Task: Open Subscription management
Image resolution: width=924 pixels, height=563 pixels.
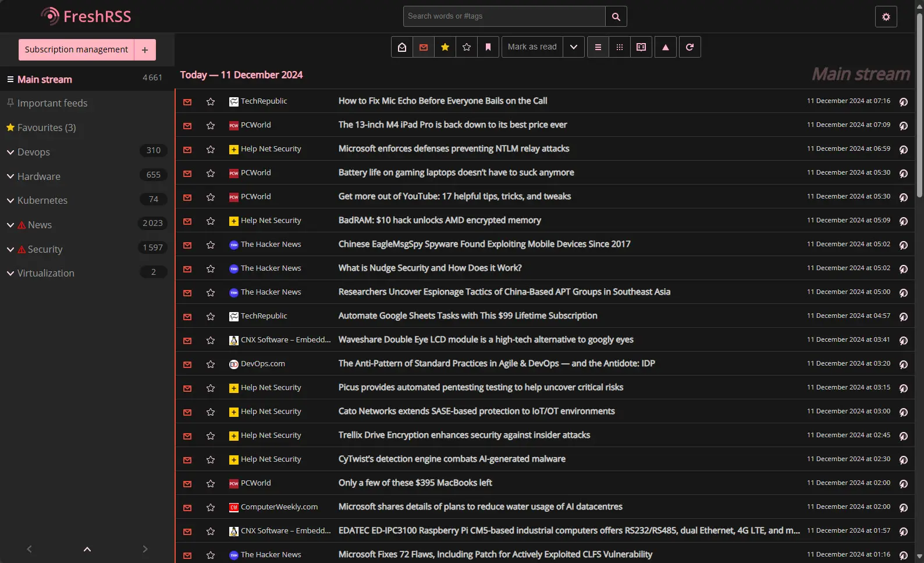Action: click(x=76, y=49)
